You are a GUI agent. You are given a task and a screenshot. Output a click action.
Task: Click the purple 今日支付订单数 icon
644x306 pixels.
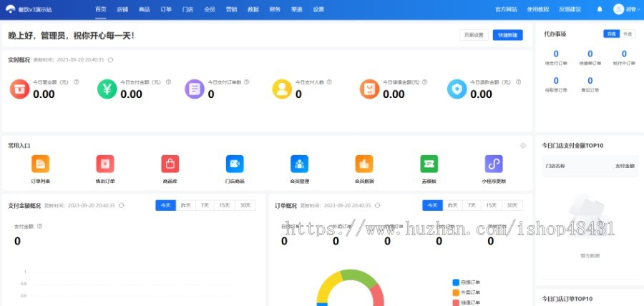195,89
